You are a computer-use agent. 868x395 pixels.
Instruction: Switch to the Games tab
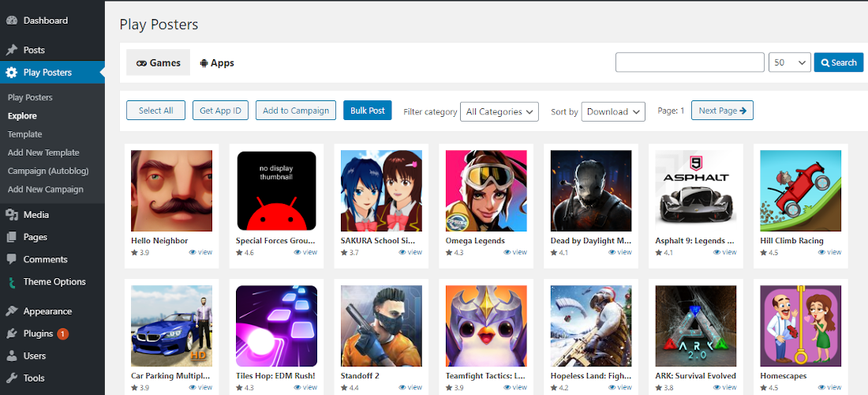[159, 62]
